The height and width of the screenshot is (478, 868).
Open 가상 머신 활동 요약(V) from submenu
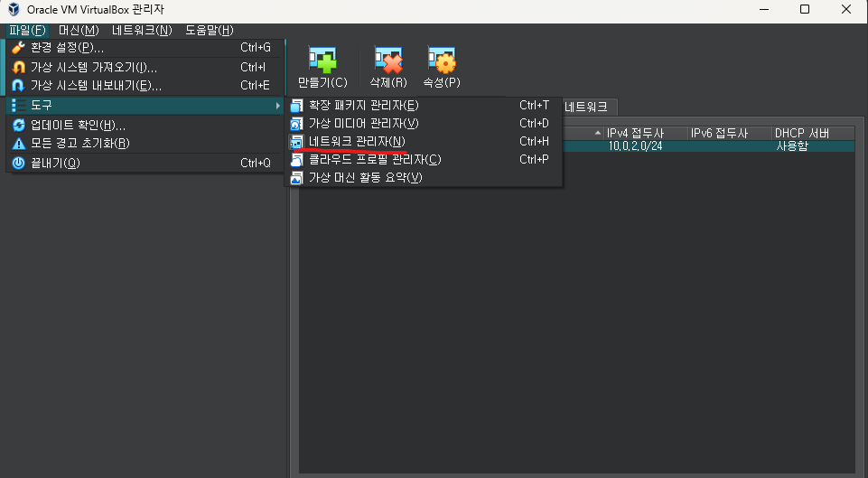pyautogui.click(x=424, y=178)
